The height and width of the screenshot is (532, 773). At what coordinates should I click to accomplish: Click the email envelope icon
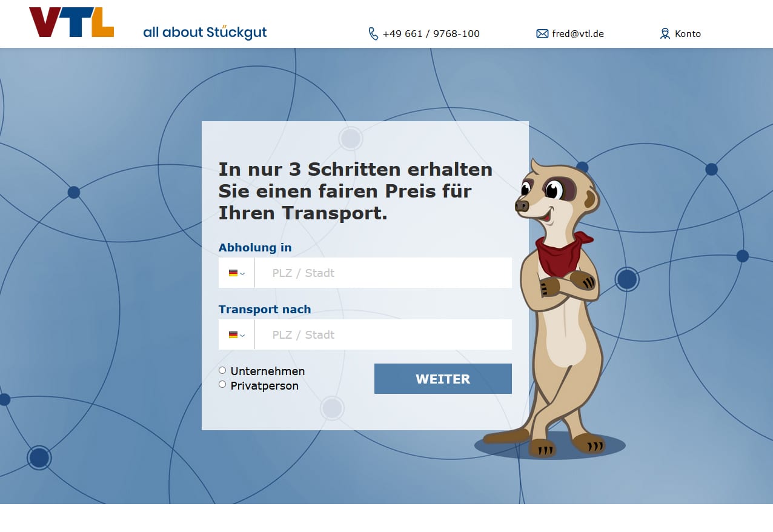[542, 34]
